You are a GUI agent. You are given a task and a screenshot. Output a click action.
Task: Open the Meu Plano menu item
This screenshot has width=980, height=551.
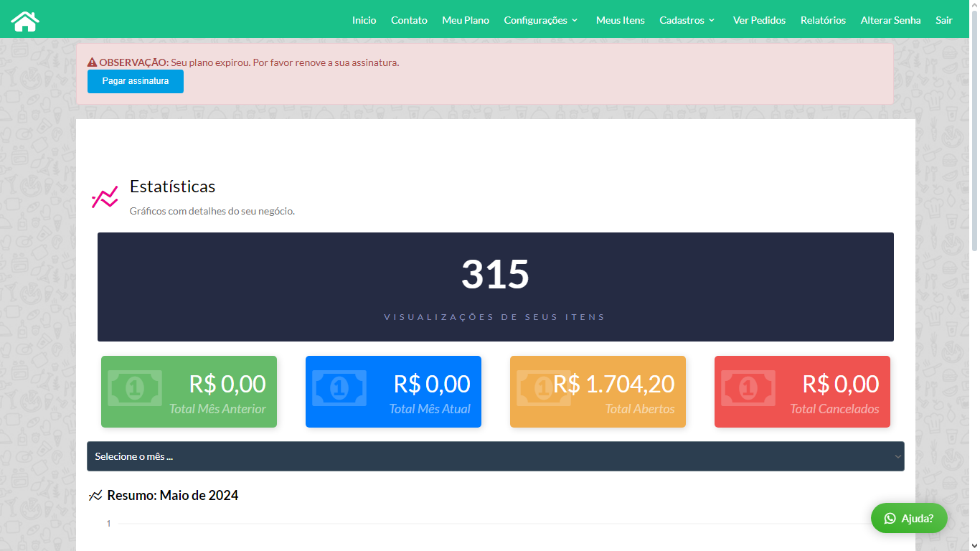pyautogui.click(x=466, y=20)
